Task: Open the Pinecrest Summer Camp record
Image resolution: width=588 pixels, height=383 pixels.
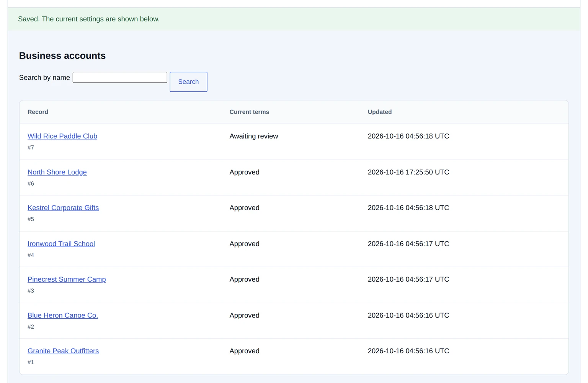Action: [67, 279]
